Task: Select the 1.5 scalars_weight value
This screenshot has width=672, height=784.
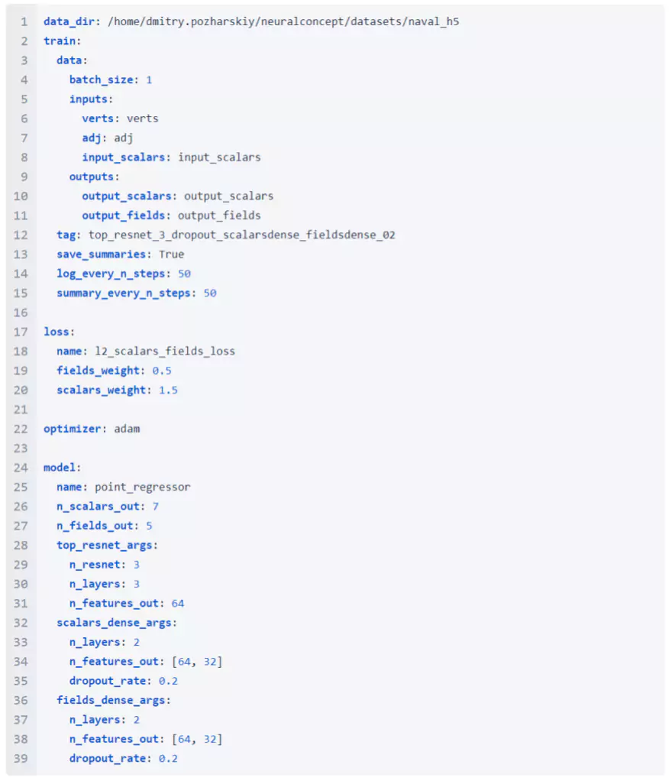Action: pos(168,390)
